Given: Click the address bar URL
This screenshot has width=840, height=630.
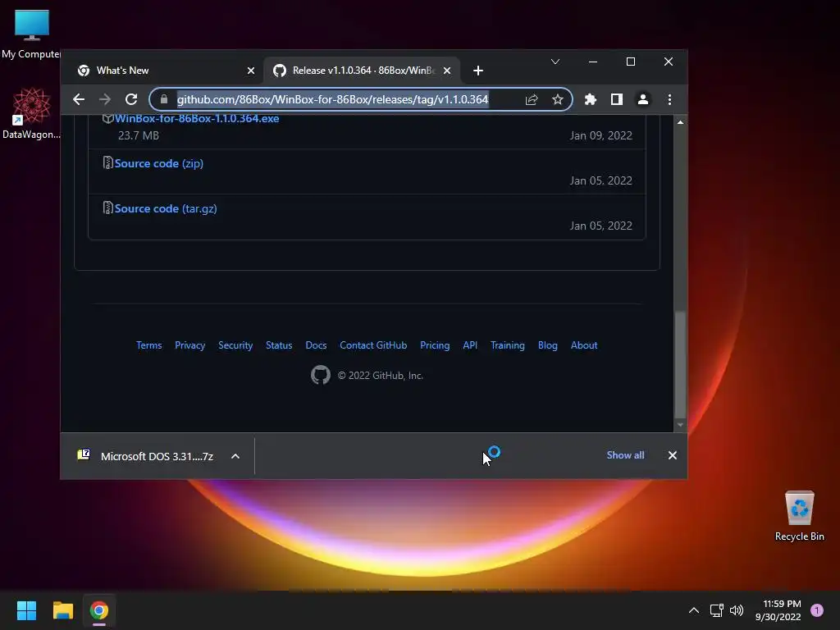Looking at the screenshot, I should [333, 99].
